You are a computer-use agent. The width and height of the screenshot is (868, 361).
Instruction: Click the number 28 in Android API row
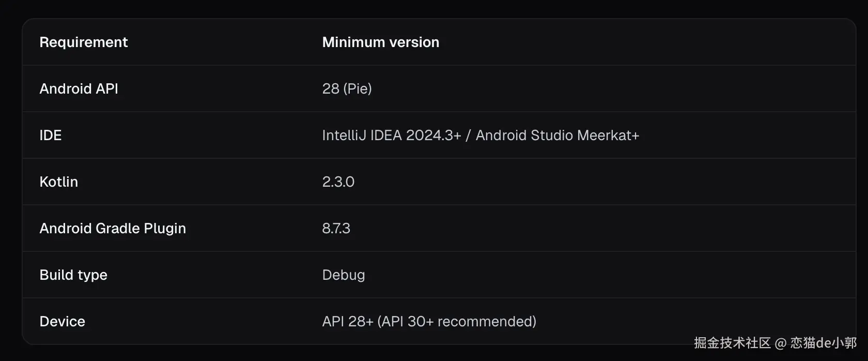pos(331,88)
